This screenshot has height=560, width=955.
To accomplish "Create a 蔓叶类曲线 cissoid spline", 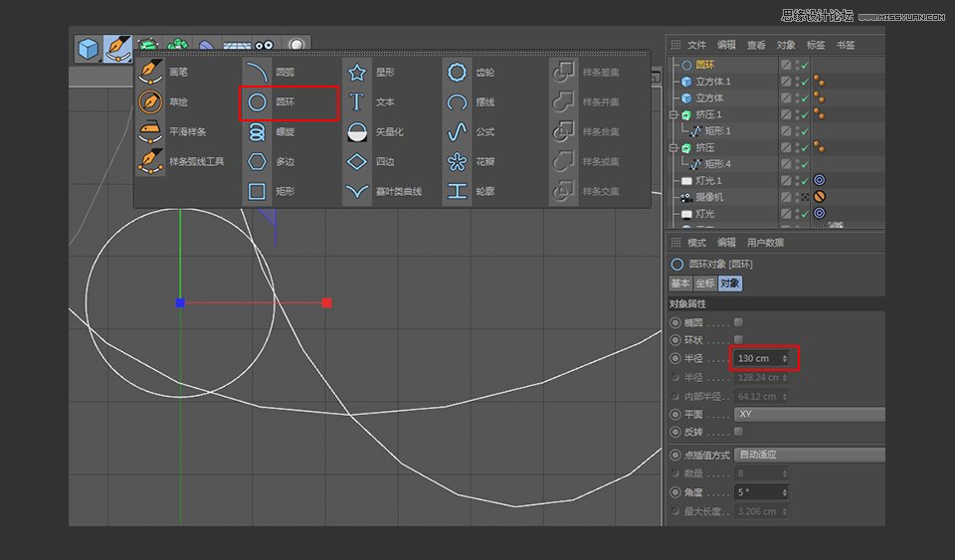I will pos(383,191).
